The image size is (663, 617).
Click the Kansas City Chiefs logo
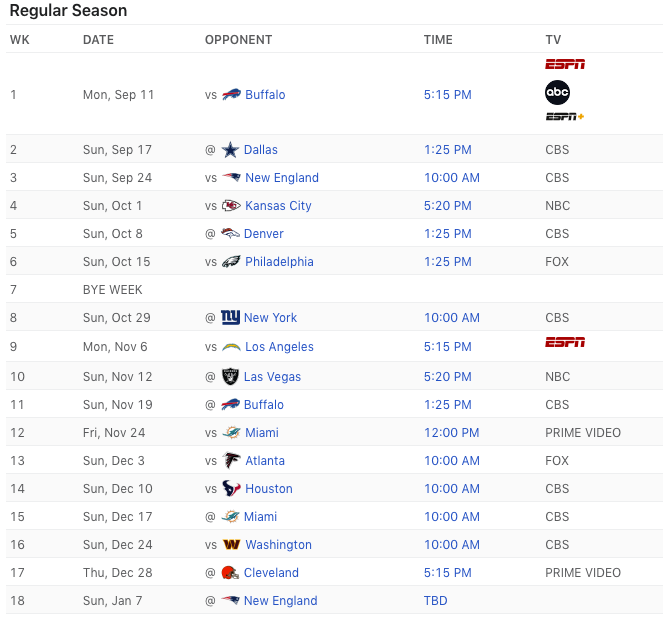(231, 206)
